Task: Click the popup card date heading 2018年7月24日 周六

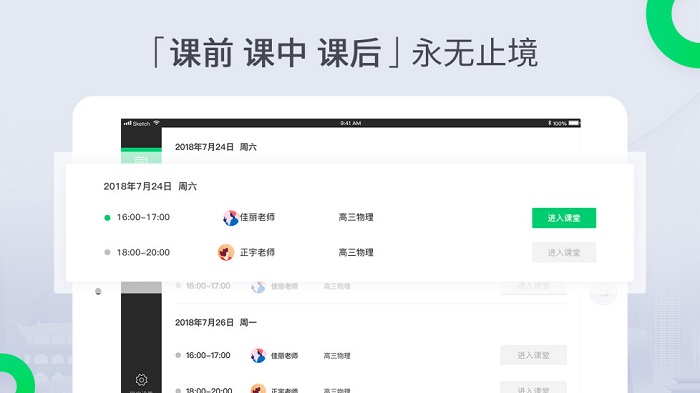Action: tap(150, 186)
